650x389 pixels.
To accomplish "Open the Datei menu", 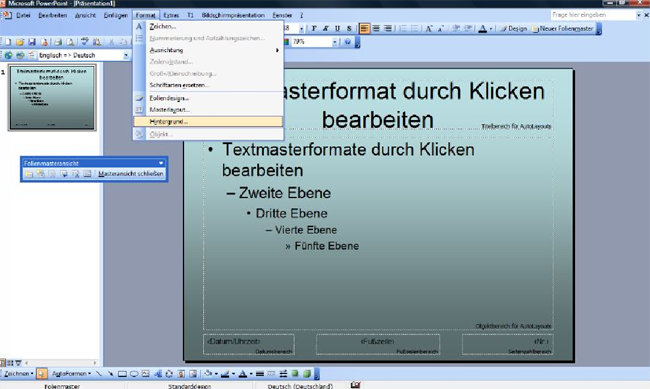I will [x=23, y=15].
